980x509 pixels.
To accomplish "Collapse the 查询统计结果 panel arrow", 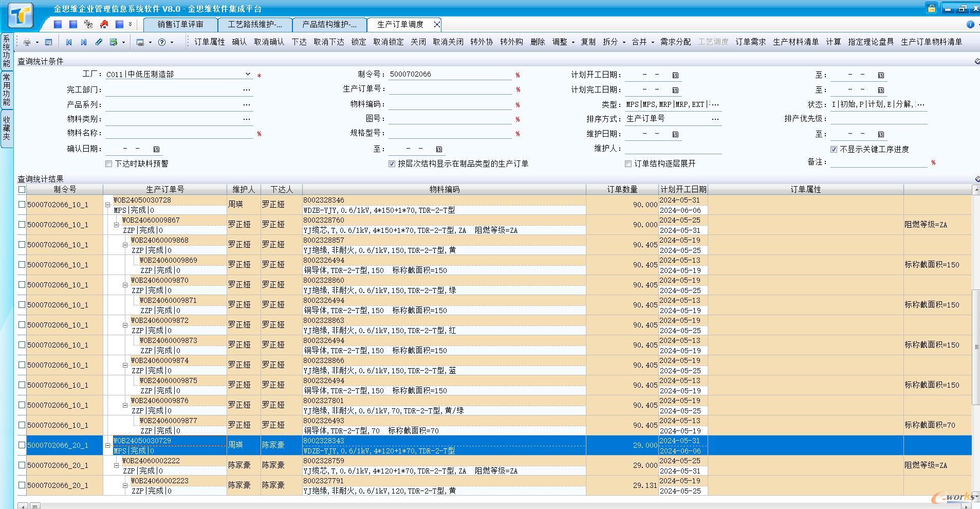I will (976, 179).
